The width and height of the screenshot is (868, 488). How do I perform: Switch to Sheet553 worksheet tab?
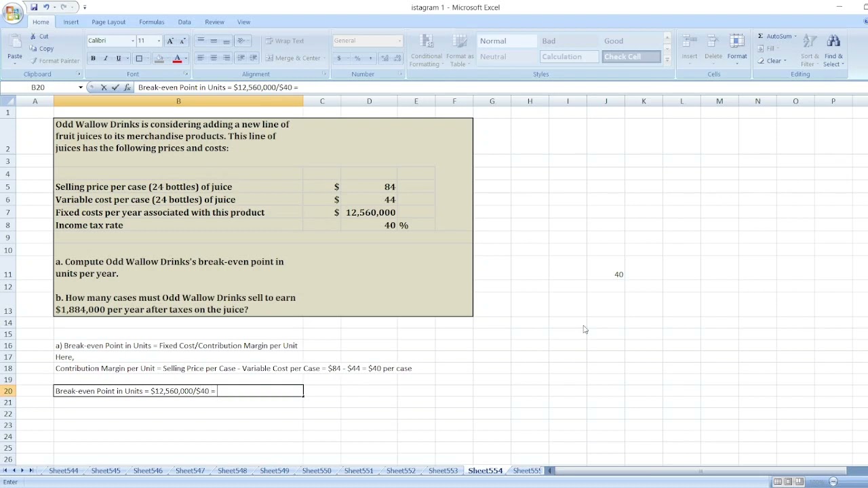point(443,470)
